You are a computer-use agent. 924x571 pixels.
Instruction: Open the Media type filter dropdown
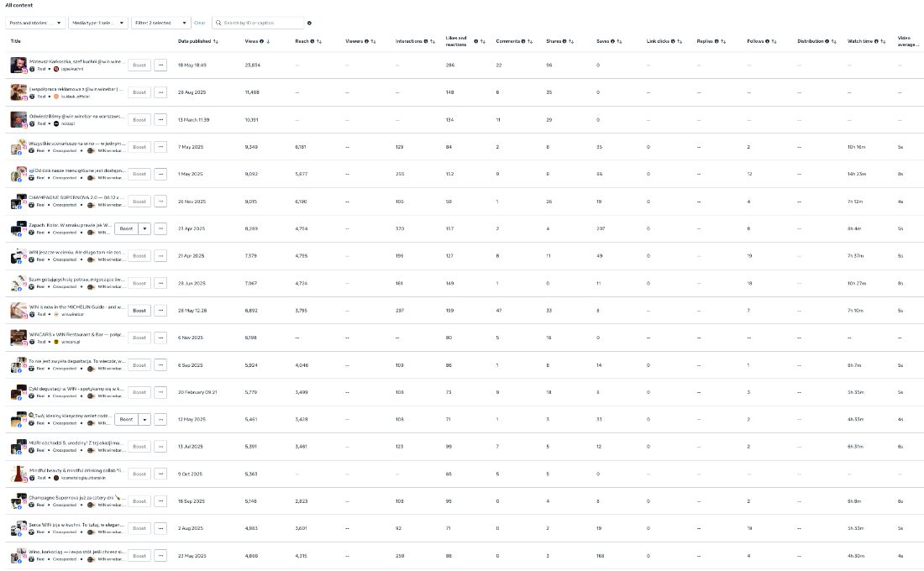(97, 23)
